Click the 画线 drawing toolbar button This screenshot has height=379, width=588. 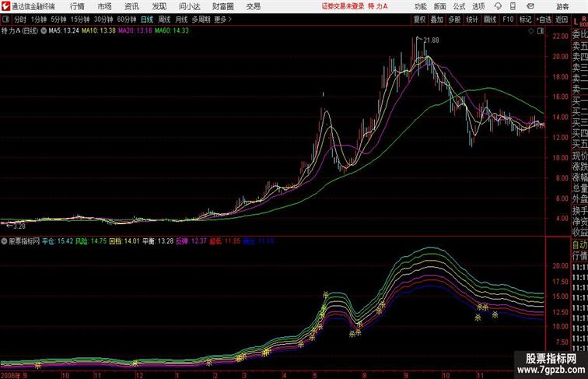(x=489, y=19)
